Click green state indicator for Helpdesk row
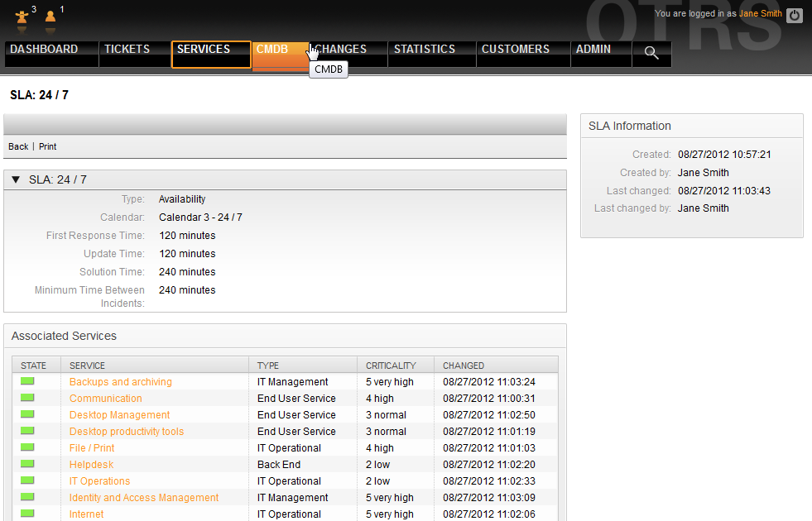The height and width of the screenshot is (521, 812). click(x=27, y=464)
